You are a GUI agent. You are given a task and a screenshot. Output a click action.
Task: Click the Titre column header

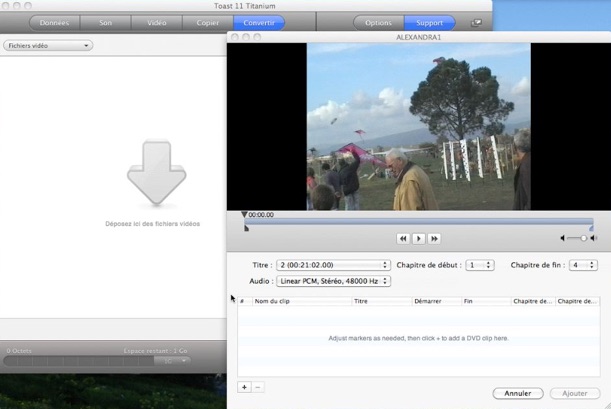click(381, 301)
